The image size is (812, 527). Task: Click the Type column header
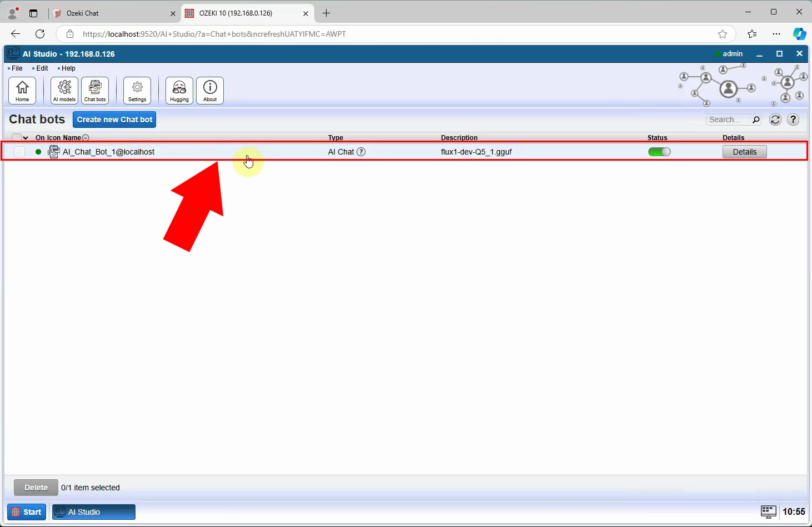[335, 138]
